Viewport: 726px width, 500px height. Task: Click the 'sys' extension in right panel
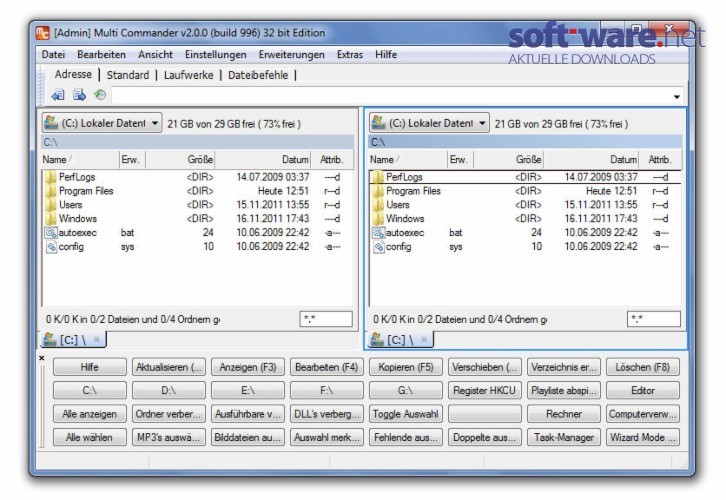point(456,247)
